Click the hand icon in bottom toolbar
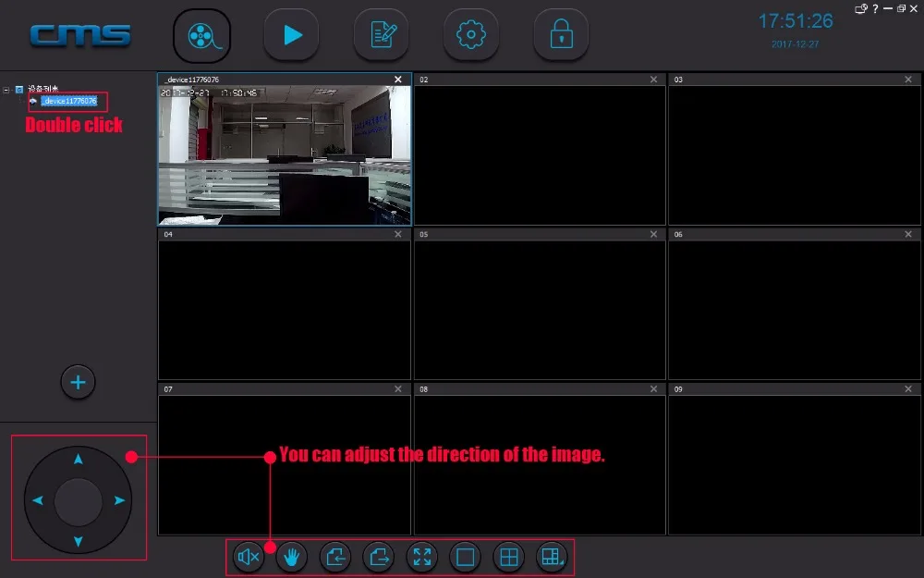Image resolution: width=924 pixels, height=578 pixels. pyautogui.click(x=292, y=556)
